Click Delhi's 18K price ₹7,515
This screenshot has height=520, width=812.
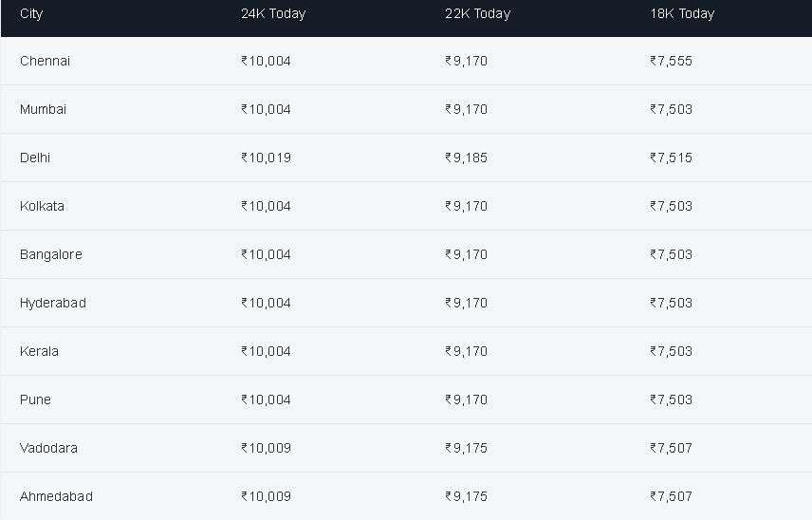672,158
